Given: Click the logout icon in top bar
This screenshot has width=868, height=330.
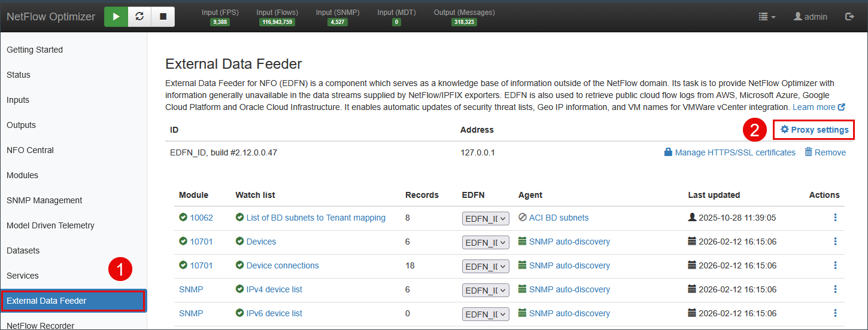Looking at the screenshot, I should tap(849, 17).
